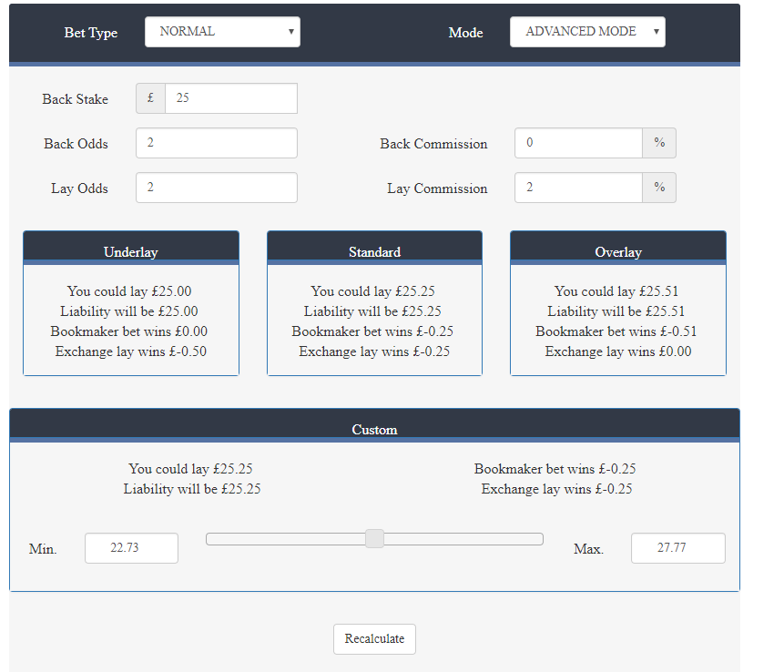Click the Custom lay amount slider handle

pos(374,539)
